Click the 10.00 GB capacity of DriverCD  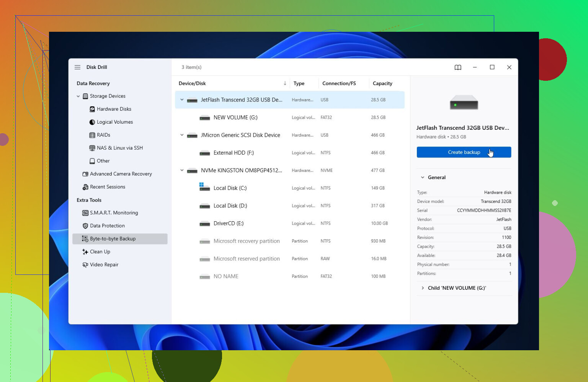tap(379, 224)
